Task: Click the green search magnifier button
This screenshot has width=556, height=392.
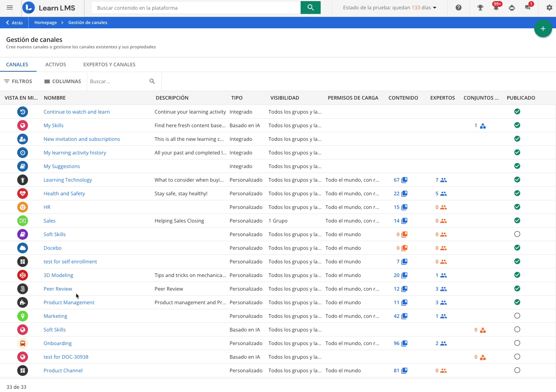Action: click(311, 8)
